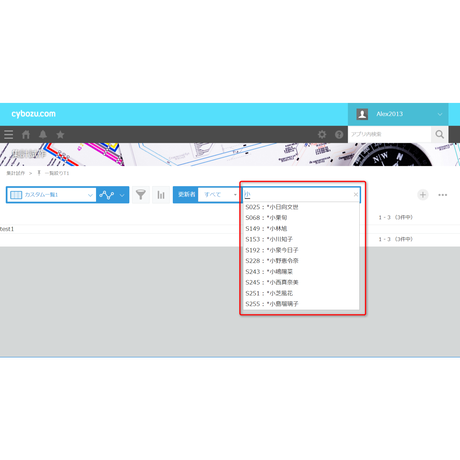This screenshot has height=460, width=460.
Task: Open the settings gear icon
Action: pos(322,134)
